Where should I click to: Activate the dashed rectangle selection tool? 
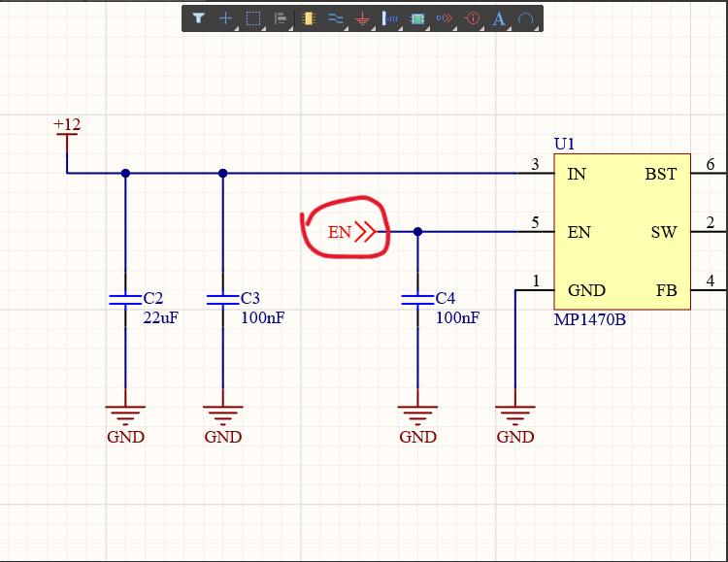253,18
